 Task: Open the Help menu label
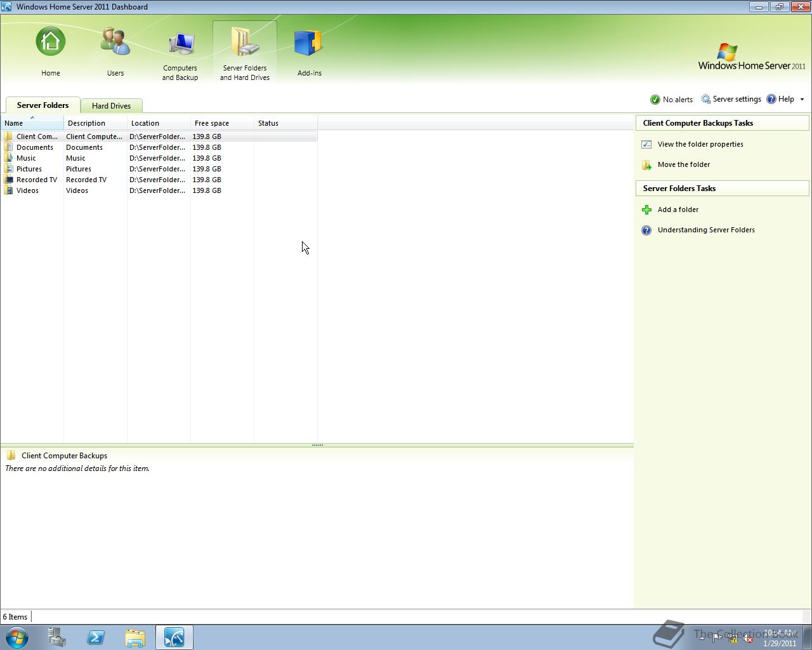click(x=786, y=99)
